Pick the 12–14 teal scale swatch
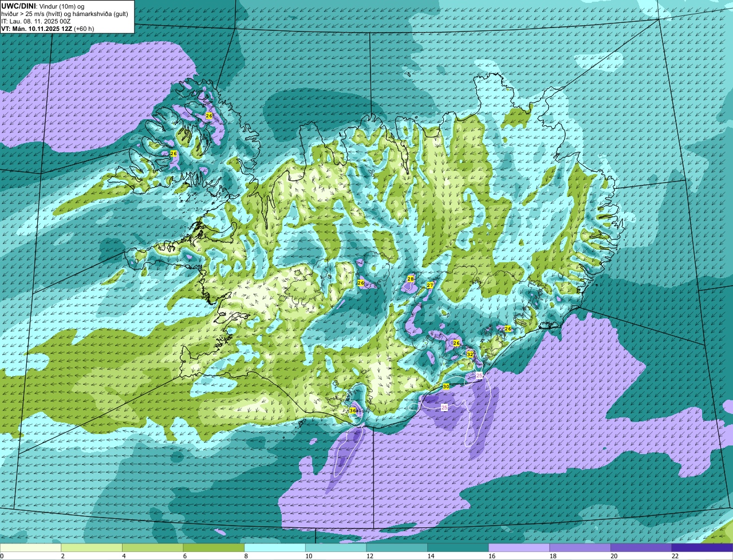This screenshot has height=560, width=733. (x=397, y=548)
